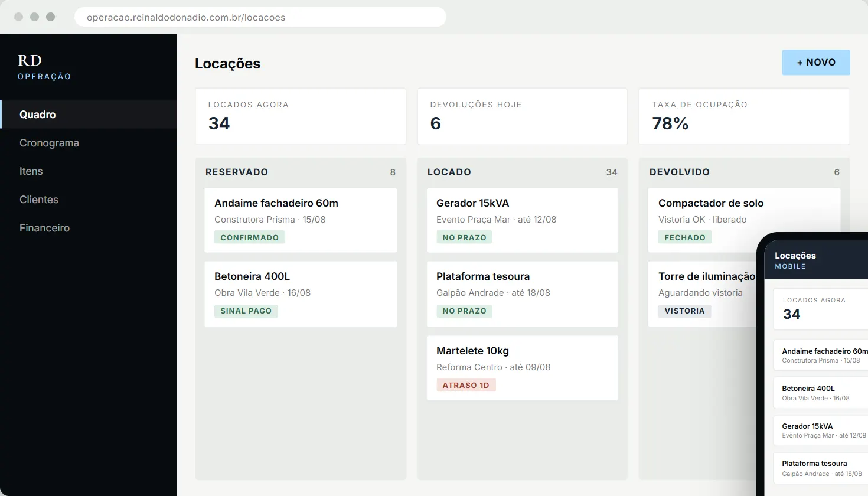Focus the browser address bar URL
Screen dimensions: 868x496
pyautogui.click(x=260, y=17)
